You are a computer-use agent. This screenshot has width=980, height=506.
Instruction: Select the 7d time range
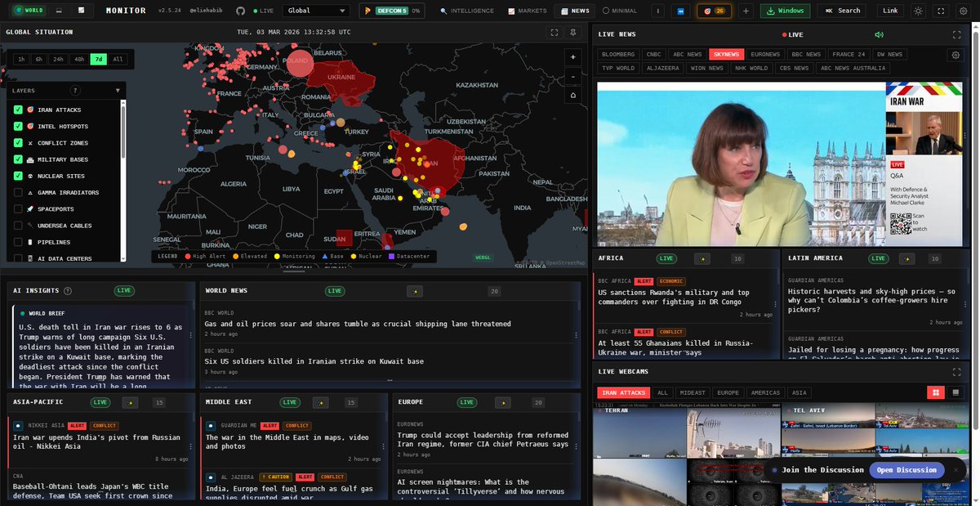[98, 59]
